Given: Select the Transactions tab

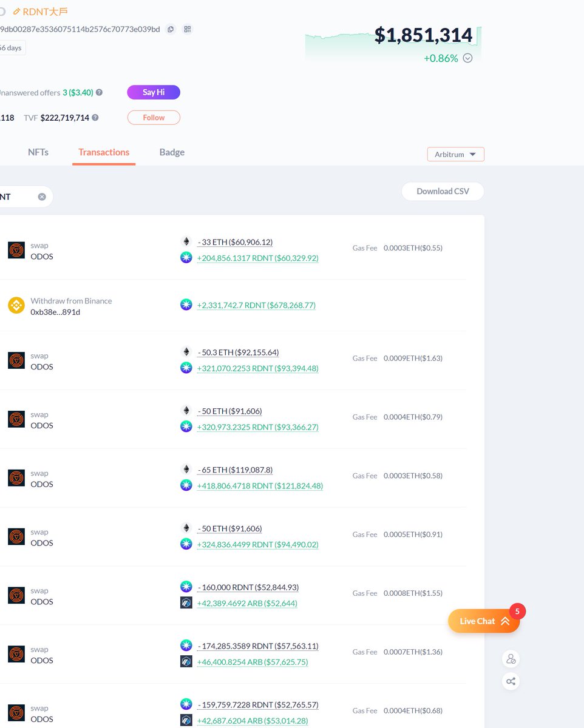Looking at the screenshot, I should tap(104, 152).
